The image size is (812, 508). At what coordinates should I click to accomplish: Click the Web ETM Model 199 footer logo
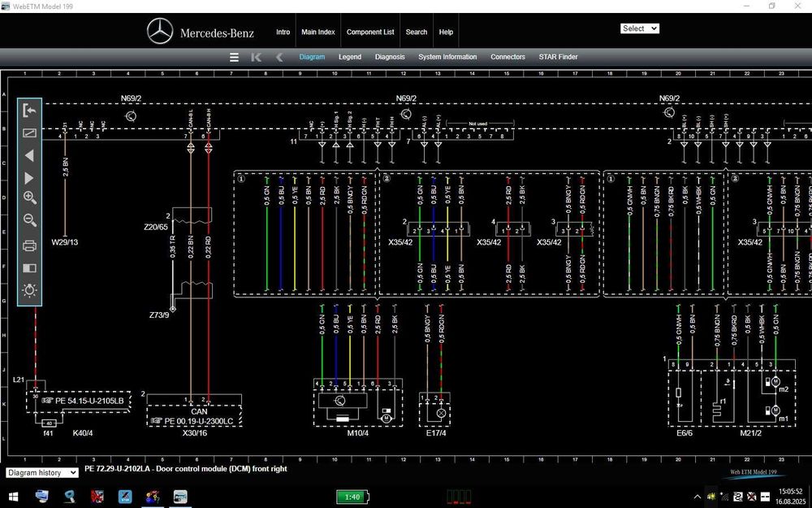pyautogui.click(x=754, y=473)
